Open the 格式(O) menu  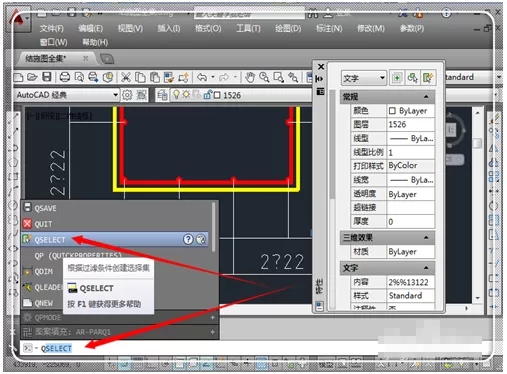[x=208, y=29]
